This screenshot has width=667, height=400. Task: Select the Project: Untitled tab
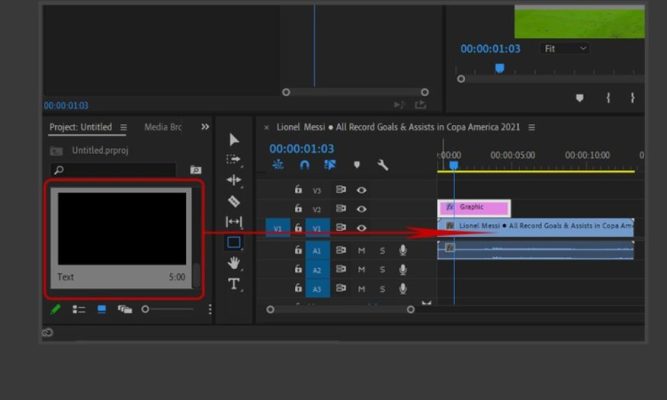[80, 127]
